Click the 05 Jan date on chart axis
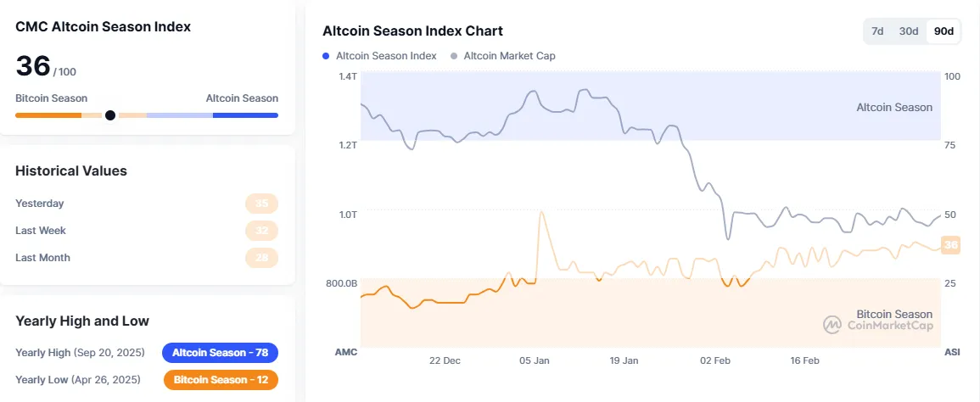980x402 pixels. coord(535,360)
